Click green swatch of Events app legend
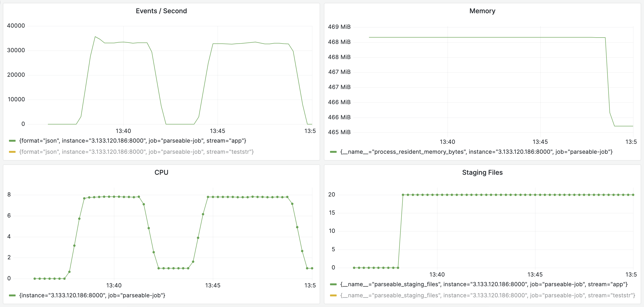Viewport: 644px width, 307px height. point(12,141)
